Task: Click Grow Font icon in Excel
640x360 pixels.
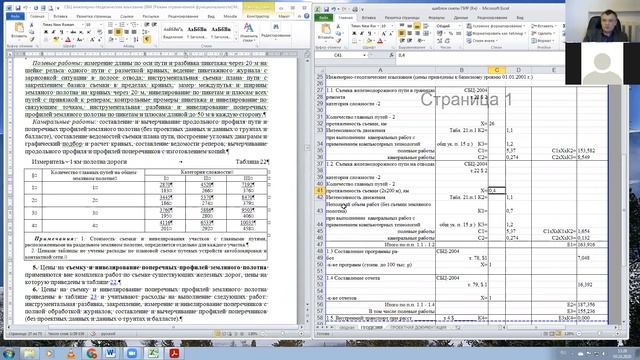Action: pos(384,33)
